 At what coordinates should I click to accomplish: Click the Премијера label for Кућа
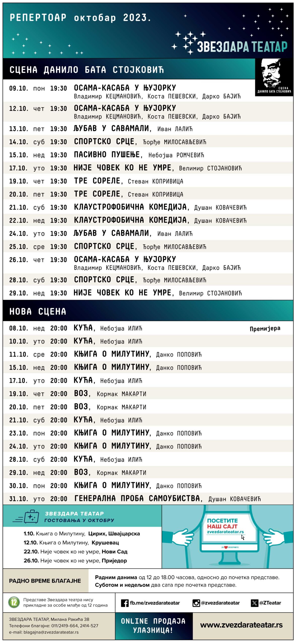(265, 329)
